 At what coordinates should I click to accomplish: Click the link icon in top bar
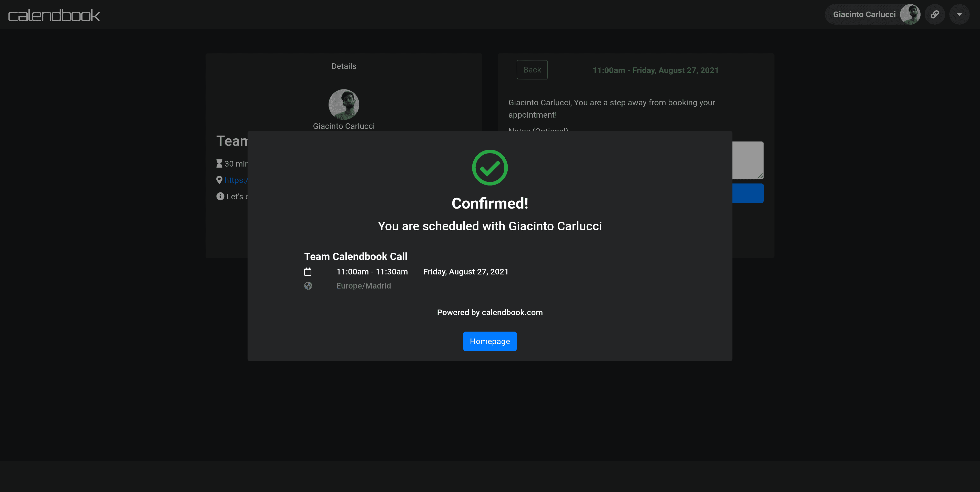935,14
